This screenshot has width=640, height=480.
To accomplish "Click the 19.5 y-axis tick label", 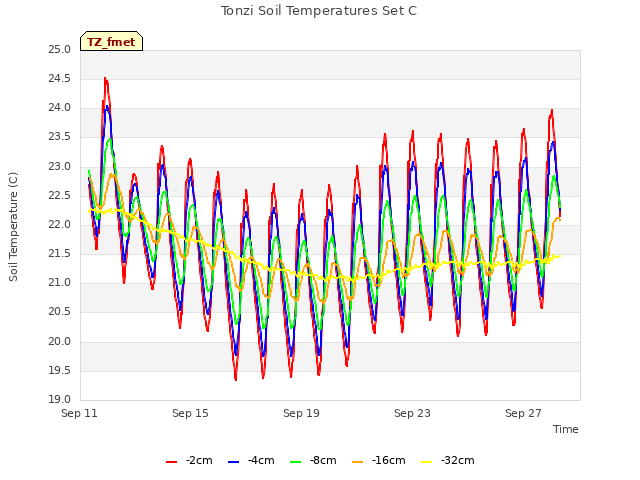I will pyautogui.click(x=60, y=371).
